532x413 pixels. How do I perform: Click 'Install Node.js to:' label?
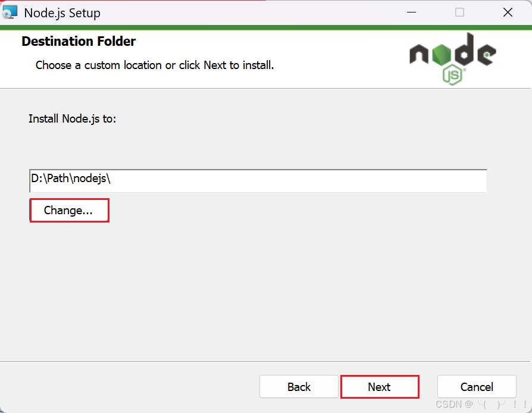pos(72,119)
